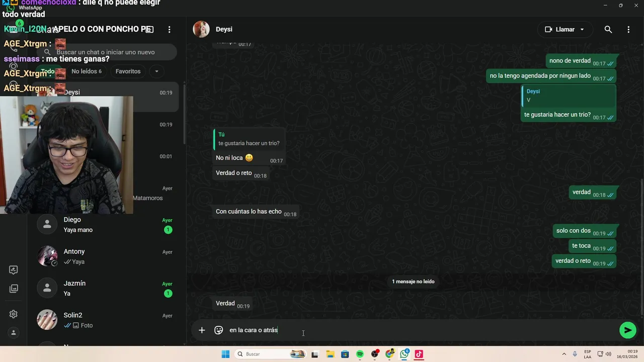
Task: Open Microsoft Store from the taskbar
Action: (x=345, y=354)
